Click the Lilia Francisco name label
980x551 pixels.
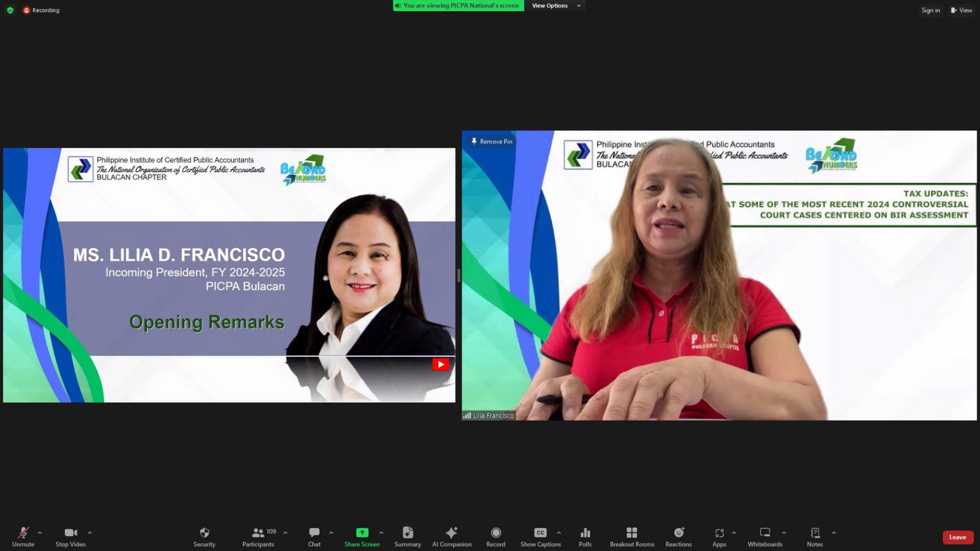tap(489, 416)
